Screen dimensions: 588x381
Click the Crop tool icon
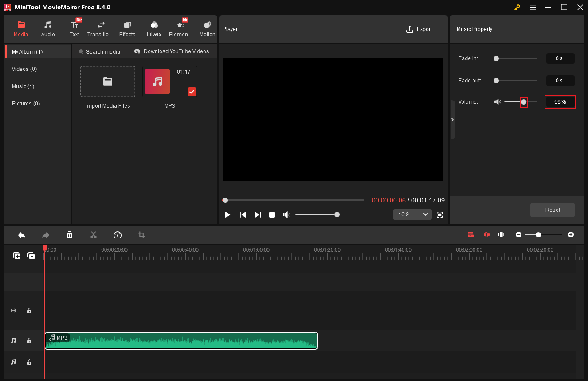click(141, 235)
